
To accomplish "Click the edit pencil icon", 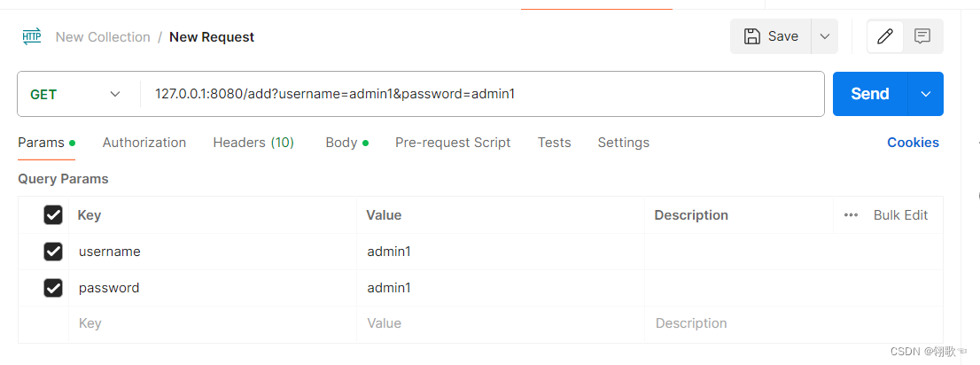I will [x=884, y=36].
